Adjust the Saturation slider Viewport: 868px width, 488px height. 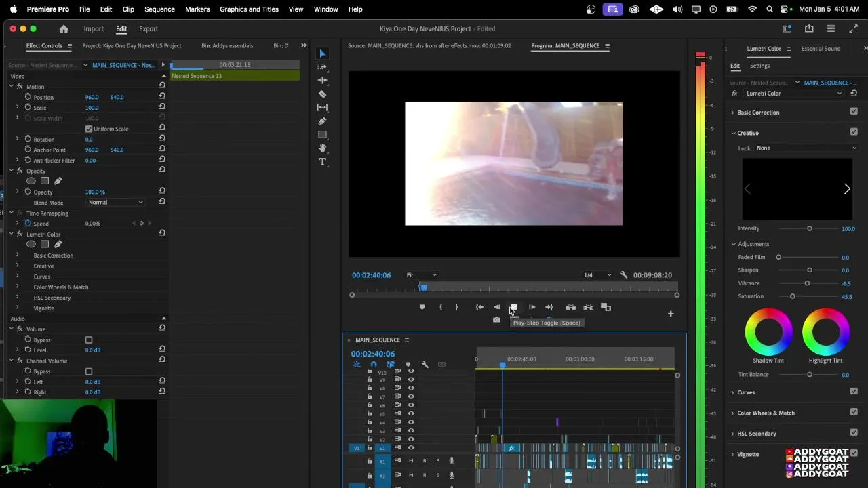point(793,296)
